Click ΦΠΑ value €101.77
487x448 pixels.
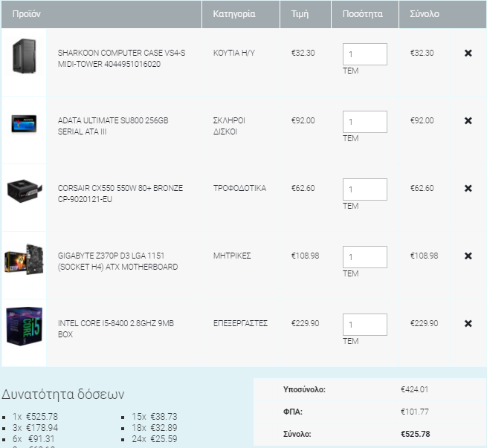[x=414, y=412]
